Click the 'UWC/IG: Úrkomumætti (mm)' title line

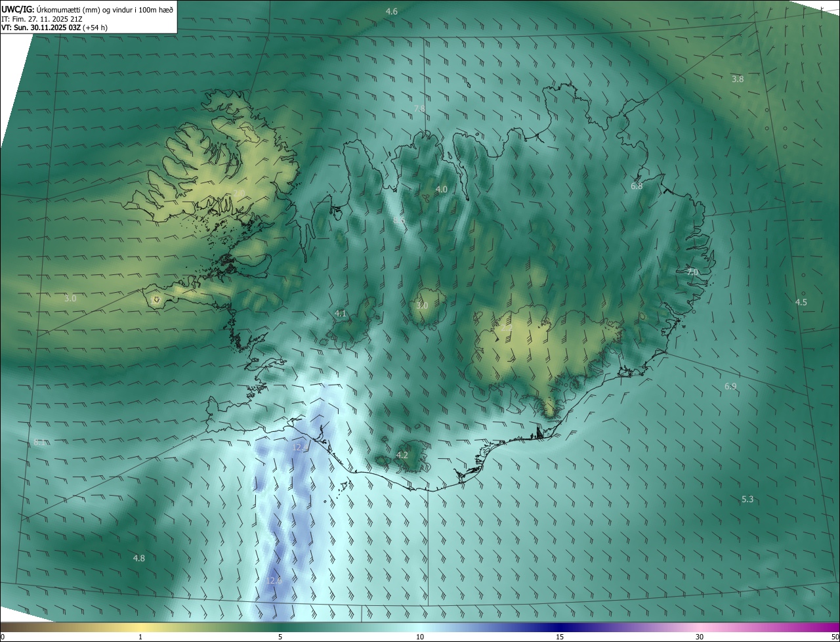[88, 9]
